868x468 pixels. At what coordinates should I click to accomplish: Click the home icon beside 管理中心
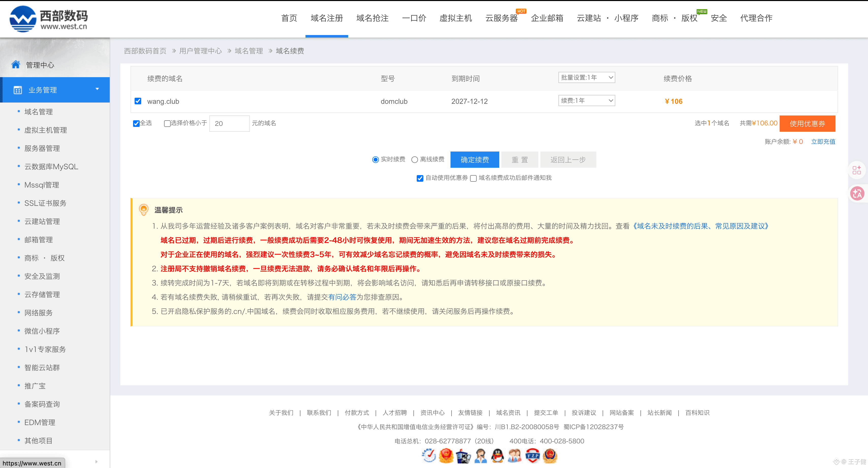pyautogui.click(x=15, y=64)
